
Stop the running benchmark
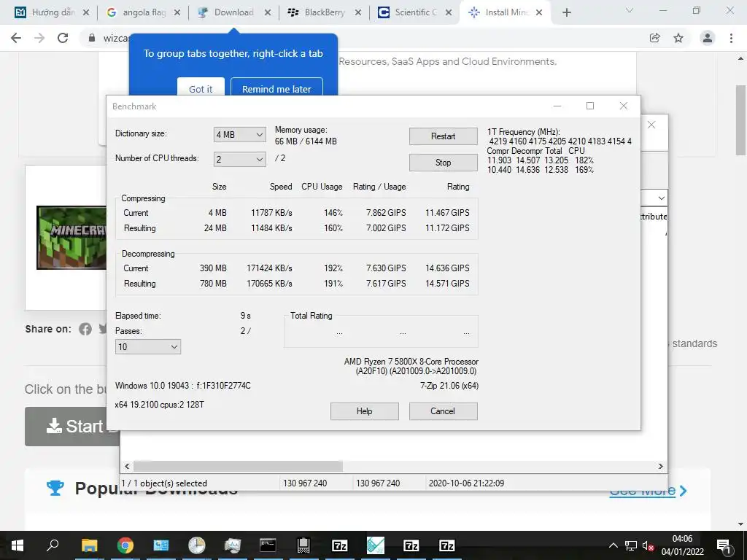[x=443, y=163]
